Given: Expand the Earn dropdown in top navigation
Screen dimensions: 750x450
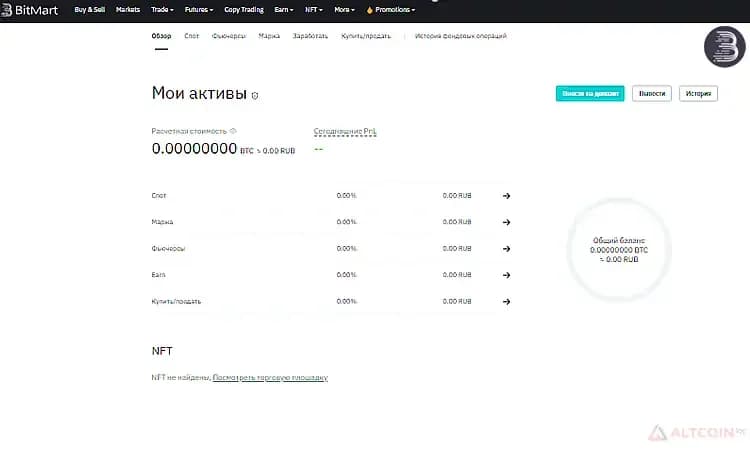Looking at the screenshot, I should click(284, 10).
